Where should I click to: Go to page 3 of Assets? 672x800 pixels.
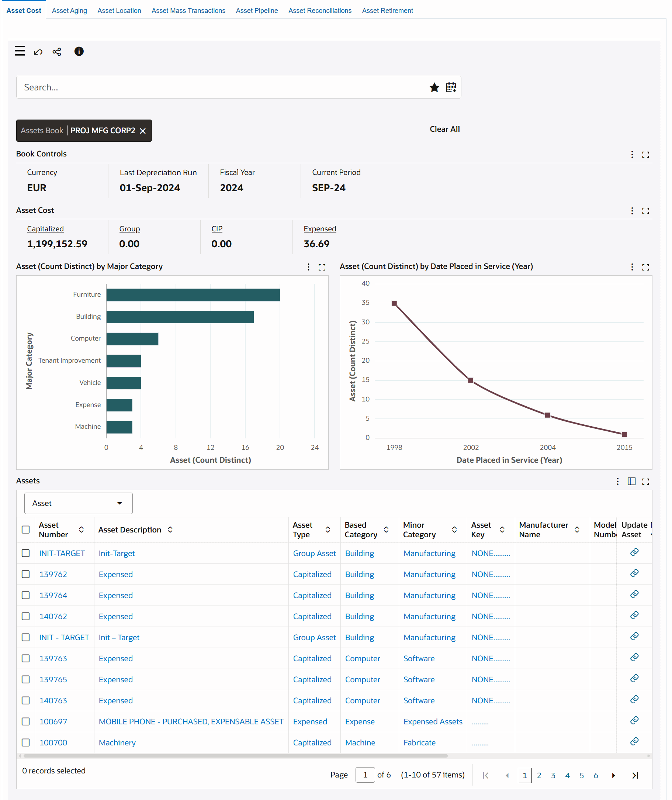pyautogui.click(x=553, y=775)
